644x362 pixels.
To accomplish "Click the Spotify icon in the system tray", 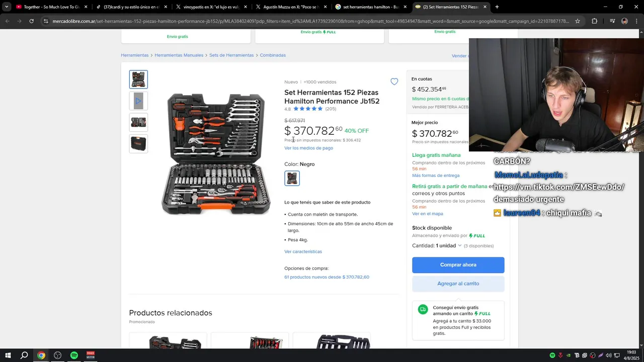I will coord(552,355).
